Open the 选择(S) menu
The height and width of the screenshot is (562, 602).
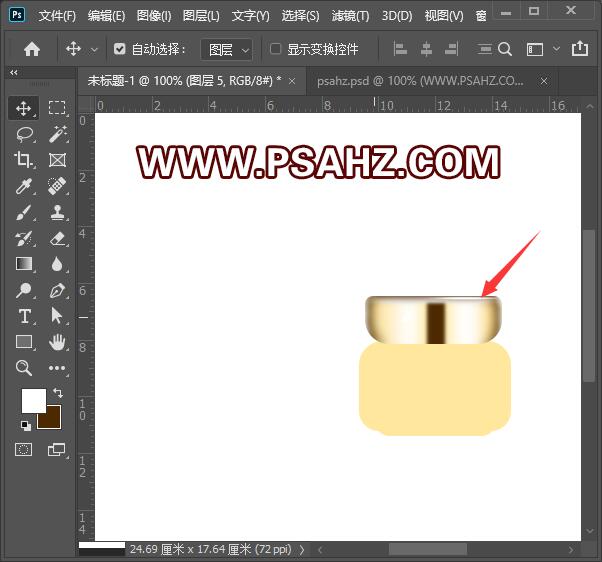tap(300, 16)
